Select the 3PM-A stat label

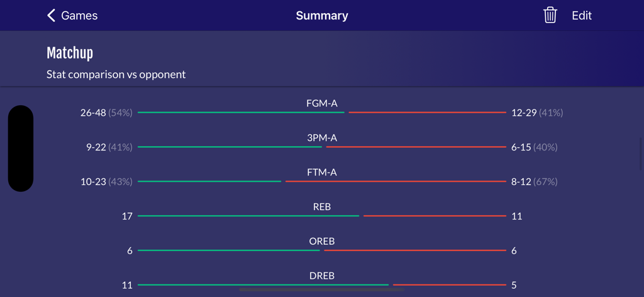pos(322,138)
